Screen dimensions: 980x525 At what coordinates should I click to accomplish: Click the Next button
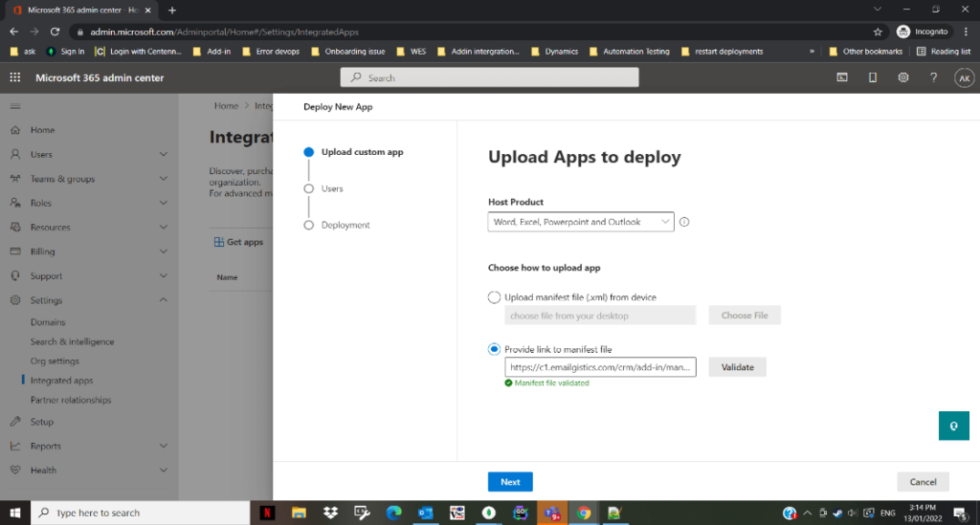coord(510,482)
